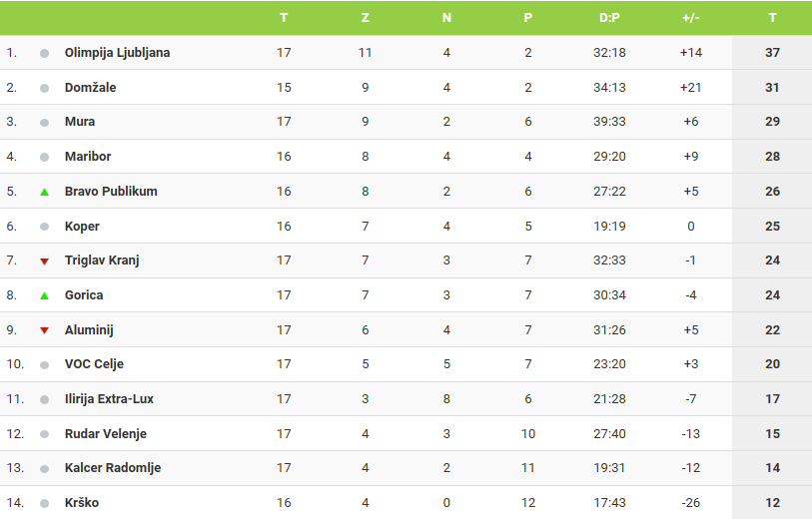Open Domžale team page
The width and height of the screenshot is (812, 521).
tap(90, 88)
